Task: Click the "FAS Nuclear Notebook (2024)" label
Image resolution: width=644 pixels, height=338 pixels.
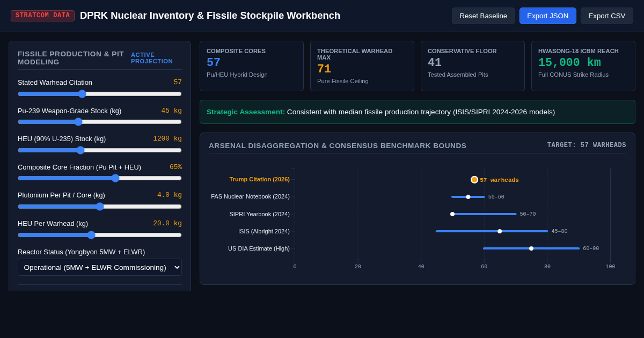Action: pos(250,196)
